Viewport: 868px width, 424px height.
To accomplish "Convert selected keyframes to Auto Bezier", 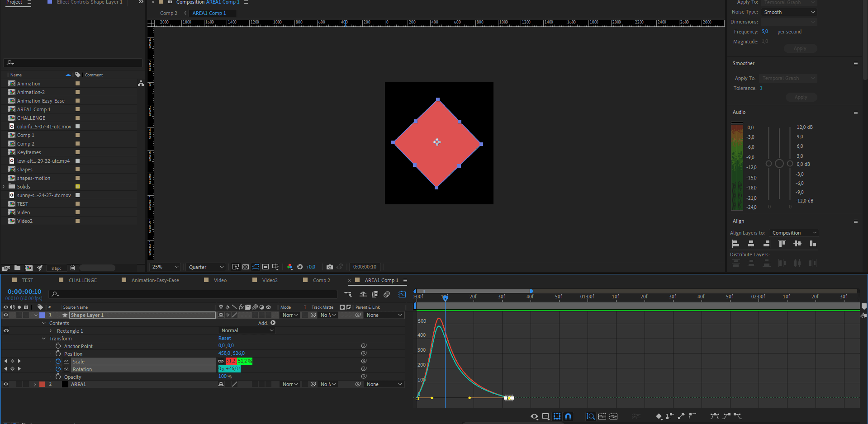I will click(692, 416).
